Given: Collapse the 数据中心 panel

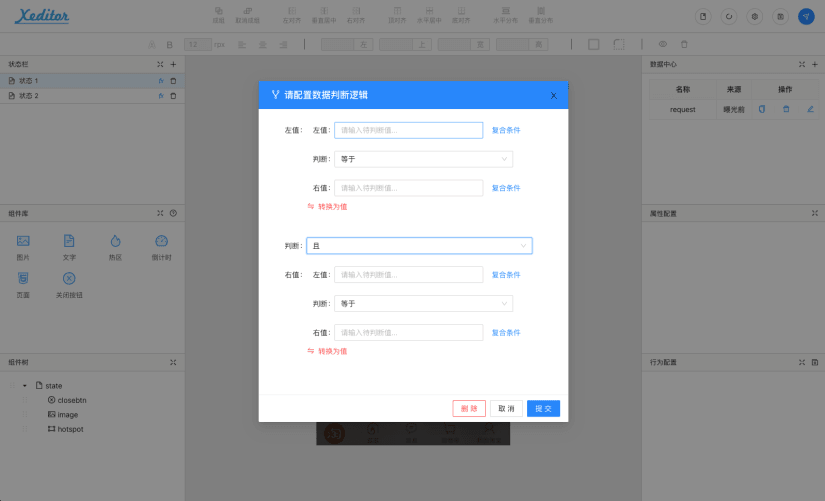Looking at the screenshot, I should 802,64.
